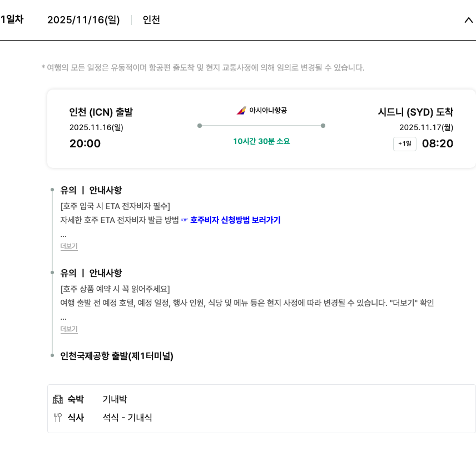Click the 시드니 (SYD) 도착 heading

click(x=415, y=112)
